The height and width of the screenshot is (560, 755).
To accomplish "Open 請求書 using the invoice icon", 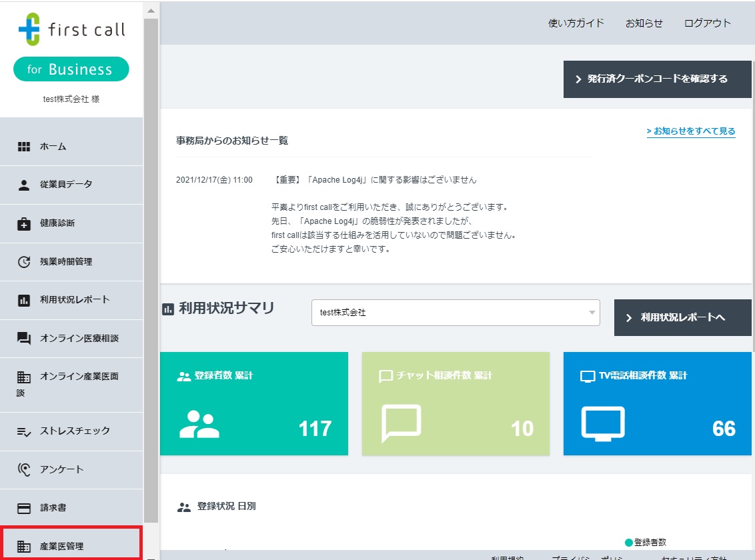I will (23, 507).
